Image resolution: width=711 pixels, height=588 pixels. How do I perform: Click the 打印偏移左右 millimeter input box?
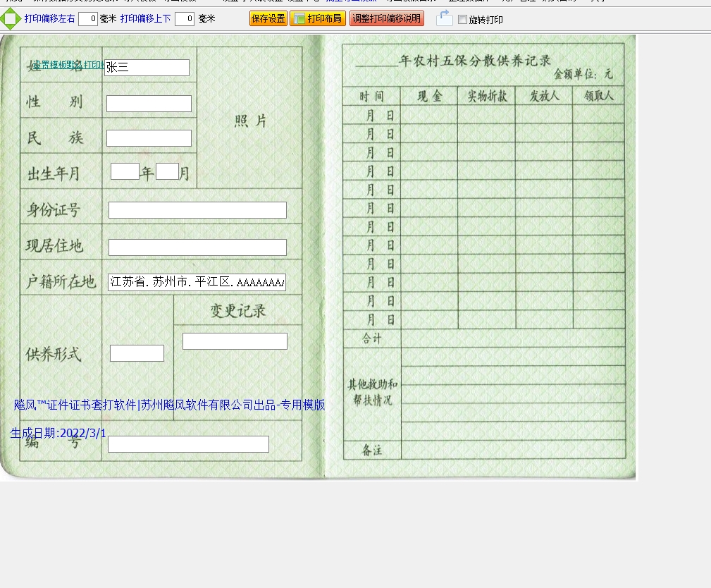point(88,19)
